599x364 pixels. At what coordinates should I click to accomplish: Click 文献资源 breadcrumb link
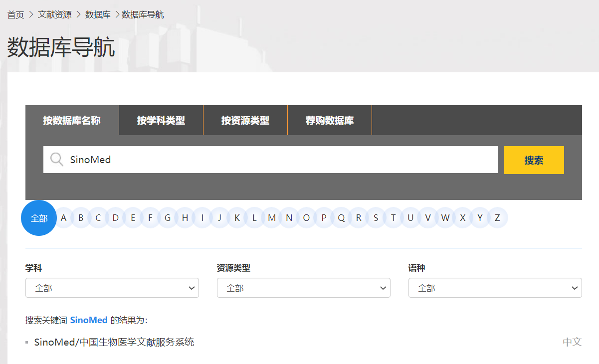pos(54,15)
